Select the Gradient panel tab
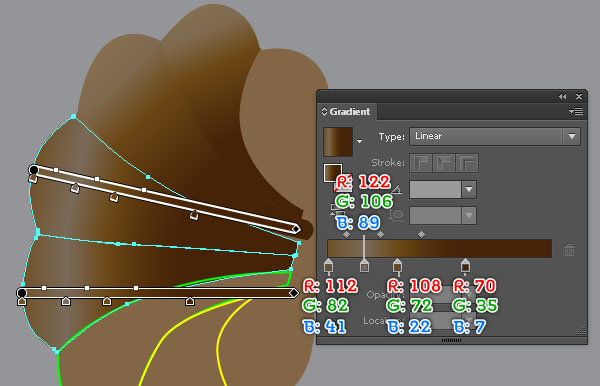The width and height of the screenshot is (600, 386). pyautogui.click(x=349, y=111)
